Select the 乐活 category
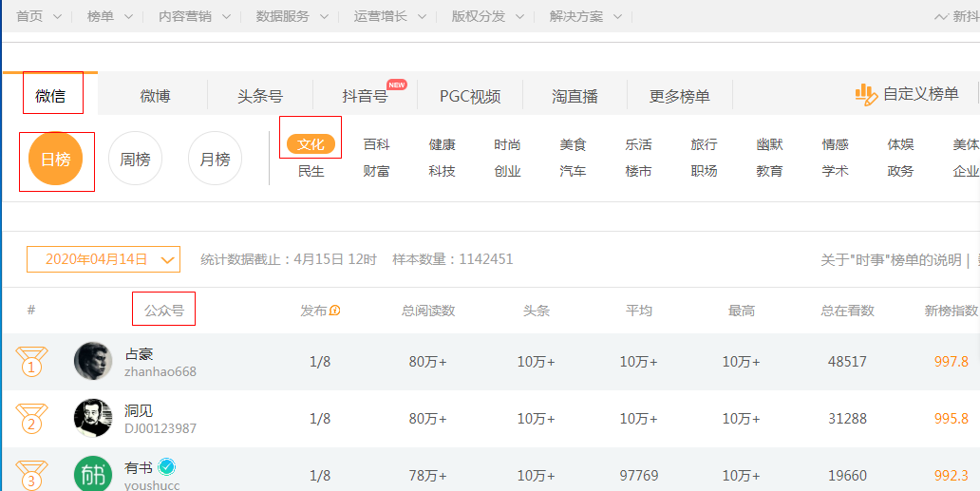Screen dimensions: 980x491 click(638, 144)
